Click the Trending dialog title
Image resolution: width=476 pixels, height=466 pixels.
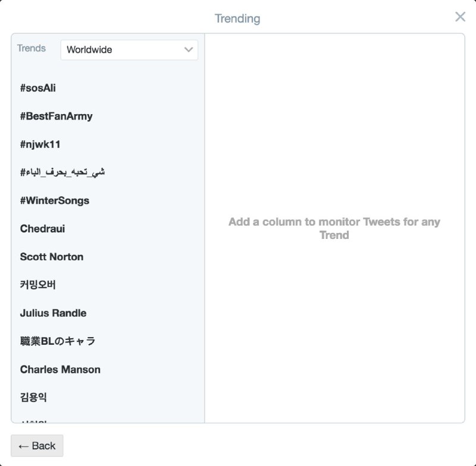pyautogui.click(x=237, y=18)
